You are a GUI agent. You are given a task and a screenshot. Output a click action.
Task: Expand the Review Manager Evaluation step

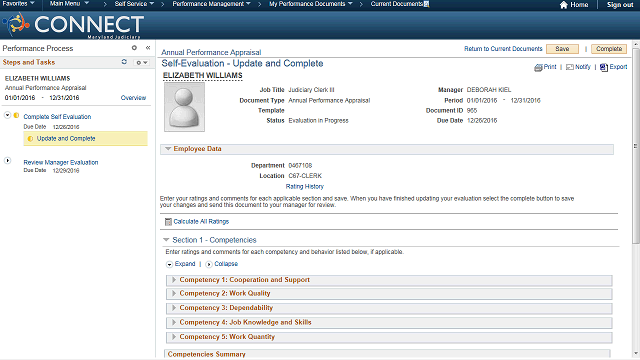pos(7,160)
